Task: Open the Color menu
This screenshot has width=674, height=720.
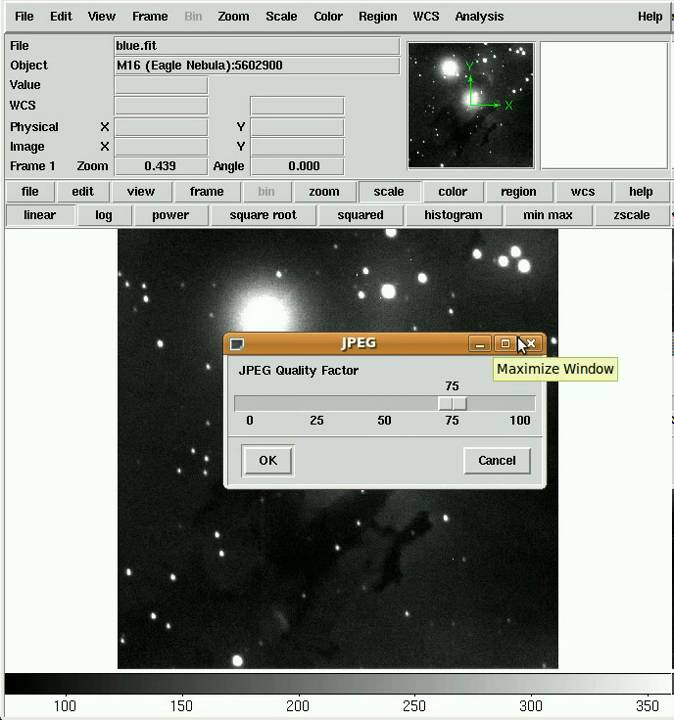Action: [x=328, y=17]
